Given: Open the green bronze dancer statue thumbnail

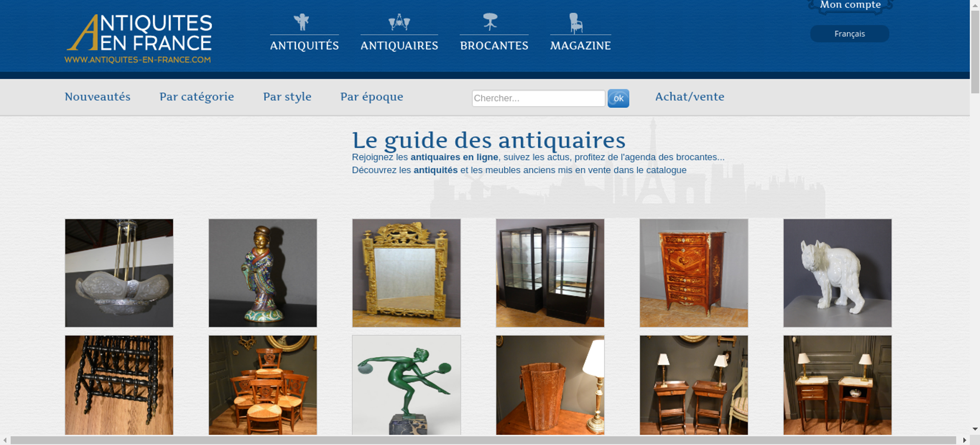Looking at the screenshot, I should [406, 385].
